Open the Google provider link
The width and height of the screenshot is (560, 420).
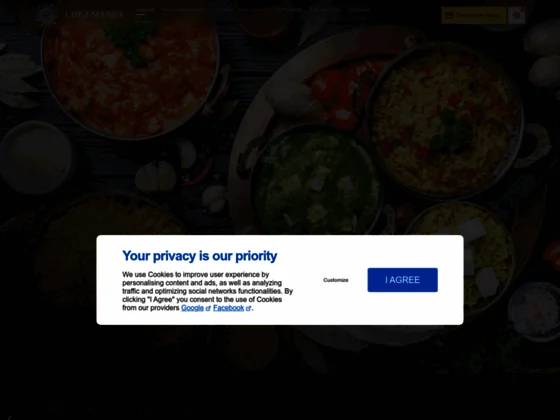coord(192,308)
